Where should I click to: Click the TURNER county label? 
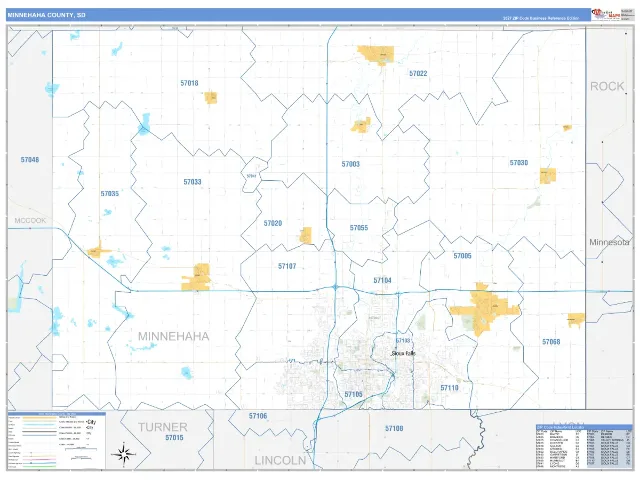click(162, 427)
